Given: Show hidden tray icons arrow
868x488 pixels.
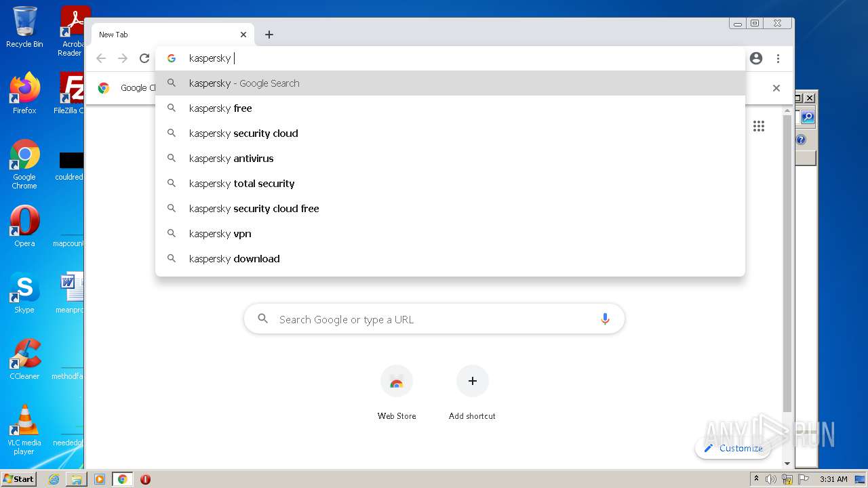Looking at the screenshot, I should (756, 479).
